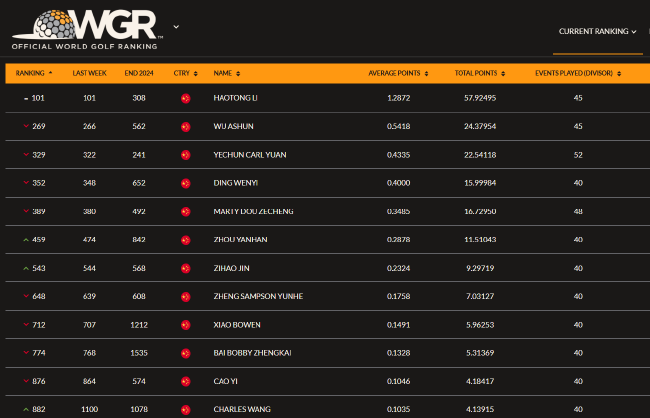Click the China flag beside Wu Ashun

point(186,126)
